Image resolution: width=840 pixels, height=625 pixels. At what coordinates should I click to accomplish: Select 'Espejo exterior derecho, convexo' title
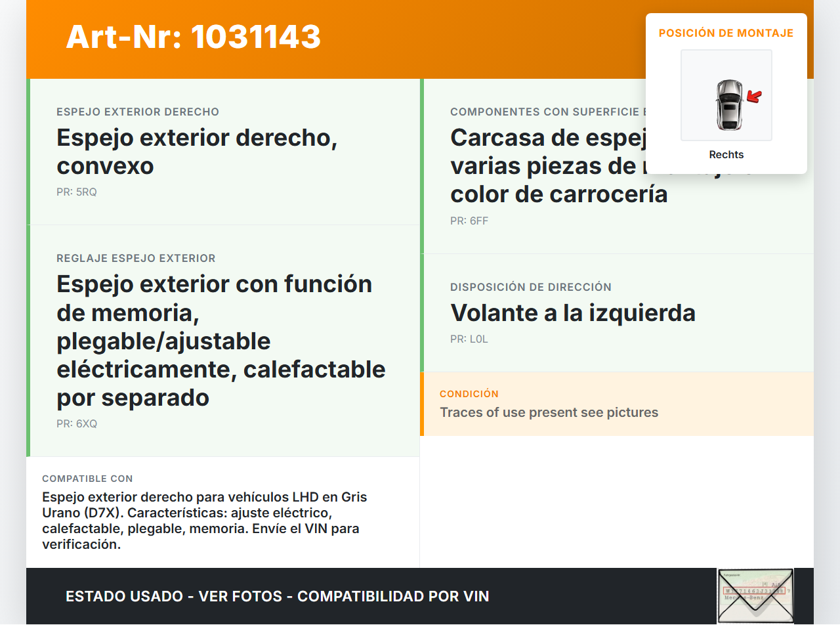point(197,152)
